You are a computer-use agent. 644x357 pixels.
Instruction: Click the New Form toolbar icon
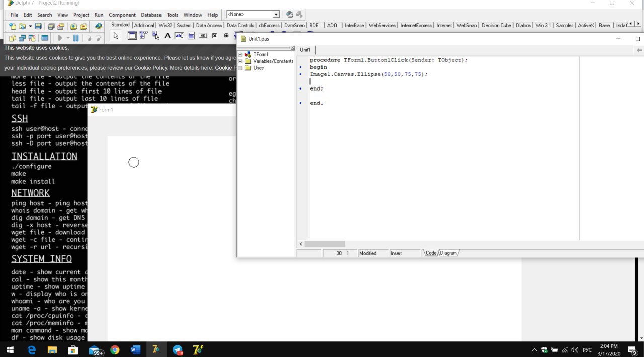click(45, 38)
